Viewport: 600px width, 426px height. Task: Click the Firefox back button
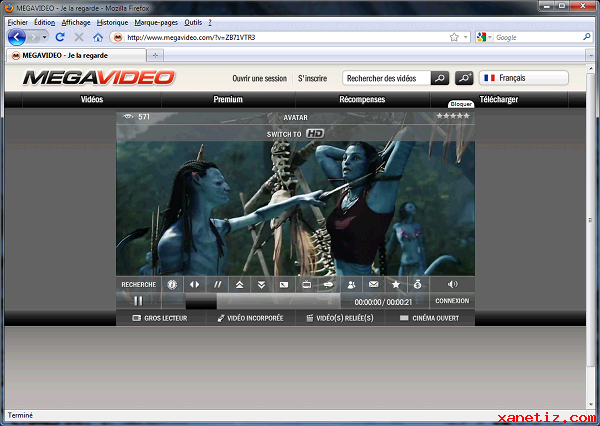coord(17,38)
